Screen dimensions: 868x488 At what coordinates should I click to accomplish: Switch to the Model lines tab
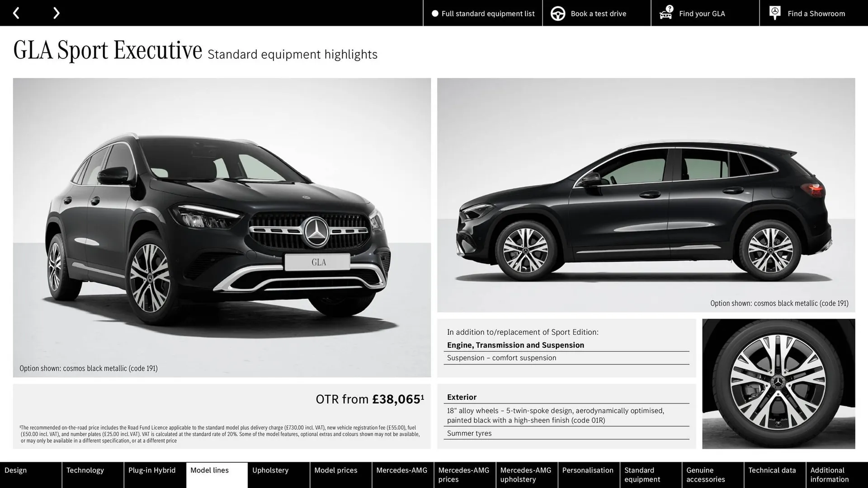point(209,470)
